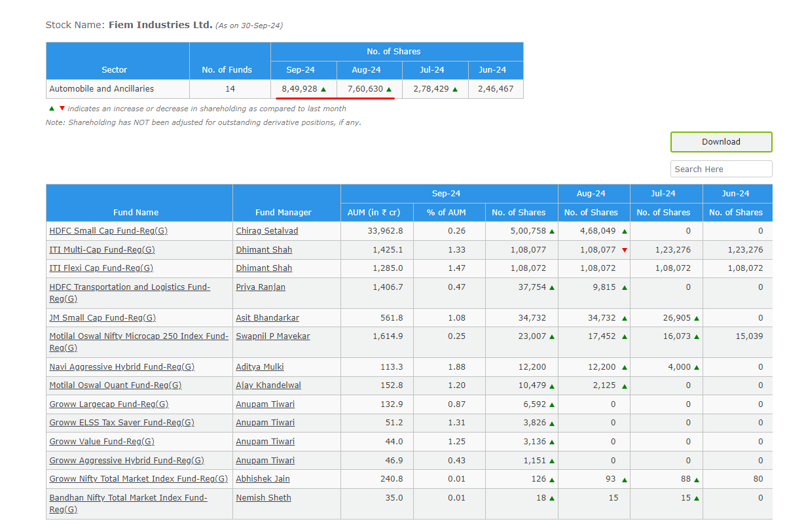Open HDFC Small Cap Fund-Reg(G) link
Screen dimensions: 787x532
click(108, 231)
